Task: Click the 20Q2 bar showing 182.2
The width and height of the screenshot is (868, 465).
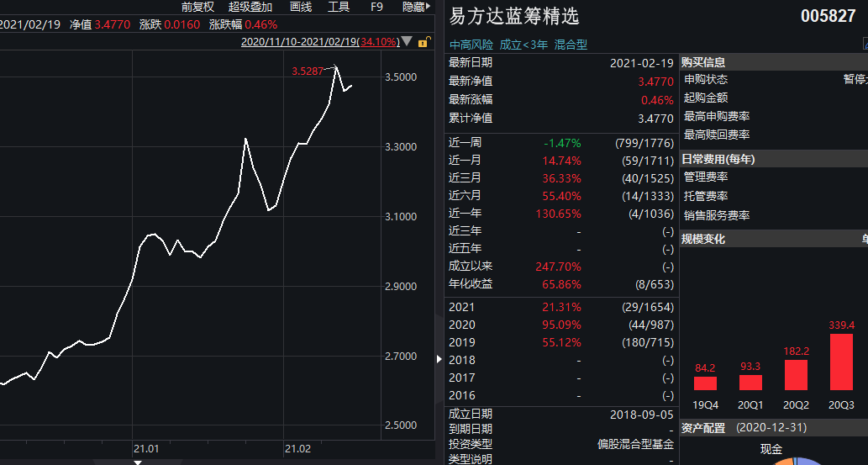Action: click(796, 375)
